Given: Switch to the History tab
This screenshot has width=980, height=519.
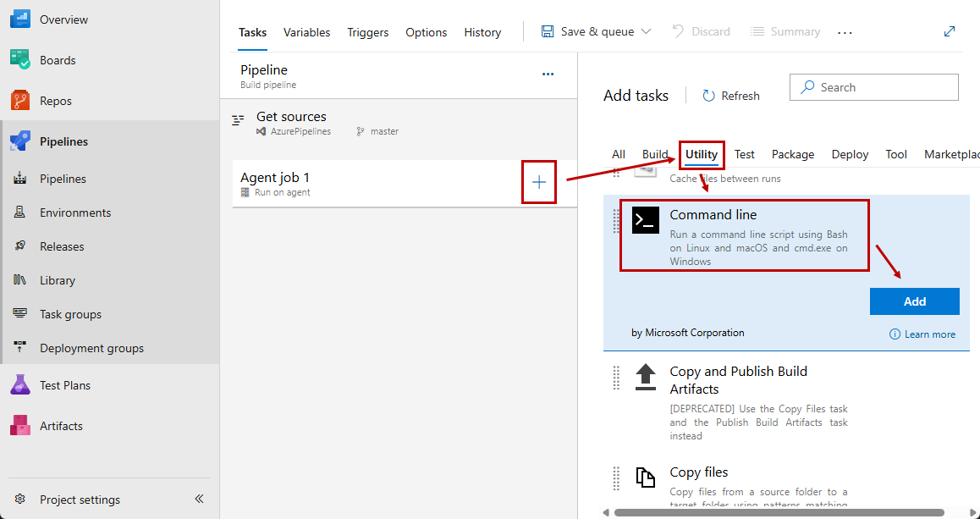Looking at the screenshot, I should tap(482, 32).
